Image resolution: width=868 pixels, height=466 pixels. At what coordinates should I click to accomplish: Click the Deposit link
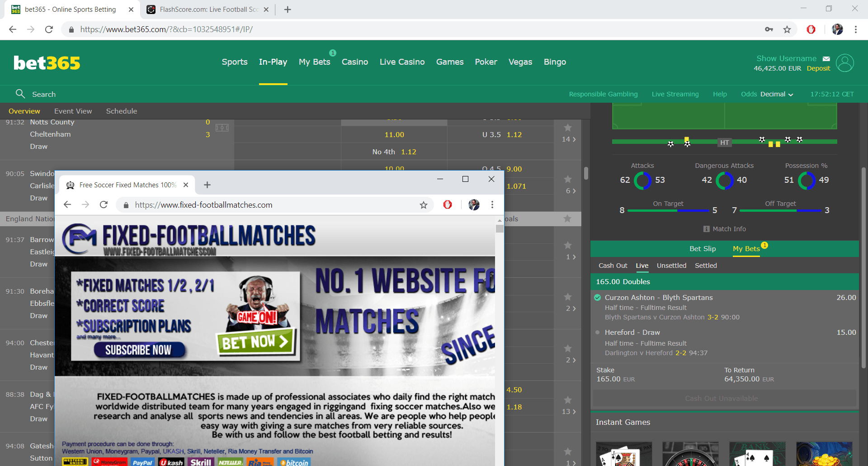tap(818, 68)
